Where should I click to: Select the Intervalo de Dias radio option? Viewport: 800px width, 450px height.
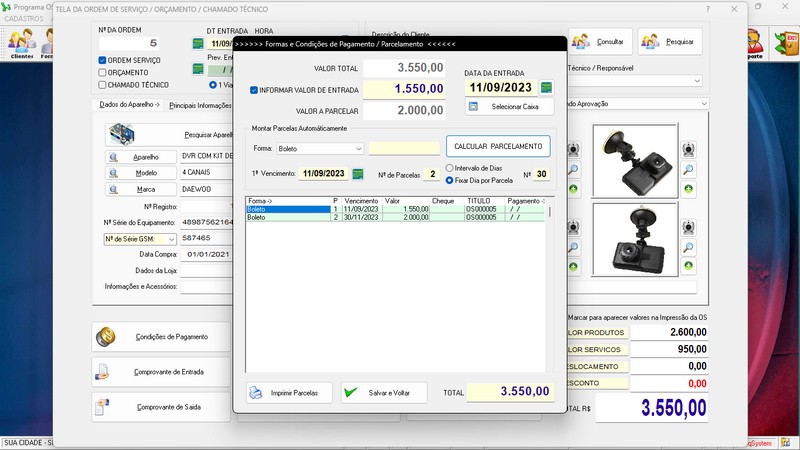pyautogui.click(x=450, y=168)
